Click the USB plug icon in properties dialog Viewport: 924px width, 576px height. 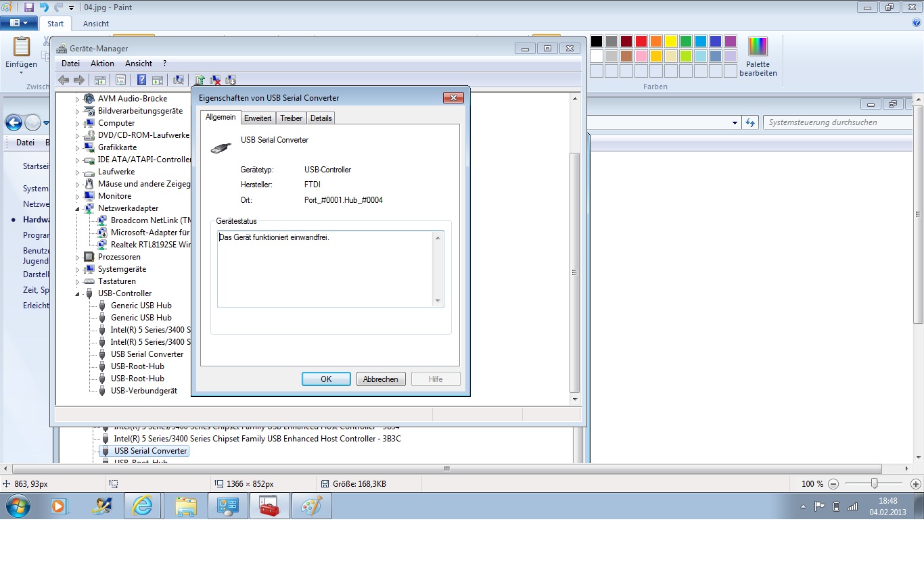click(x=221, y=147)
